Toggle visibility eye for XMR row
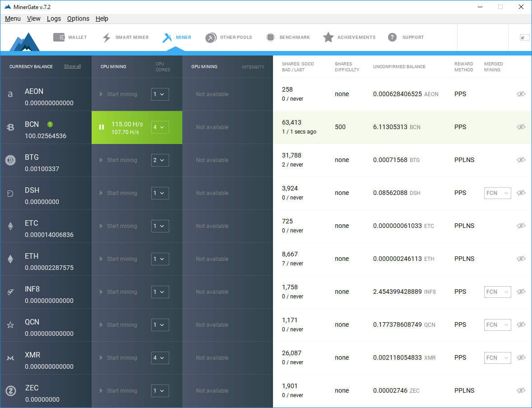The width and height of the screenshot is (532, 408). point(521,357)
